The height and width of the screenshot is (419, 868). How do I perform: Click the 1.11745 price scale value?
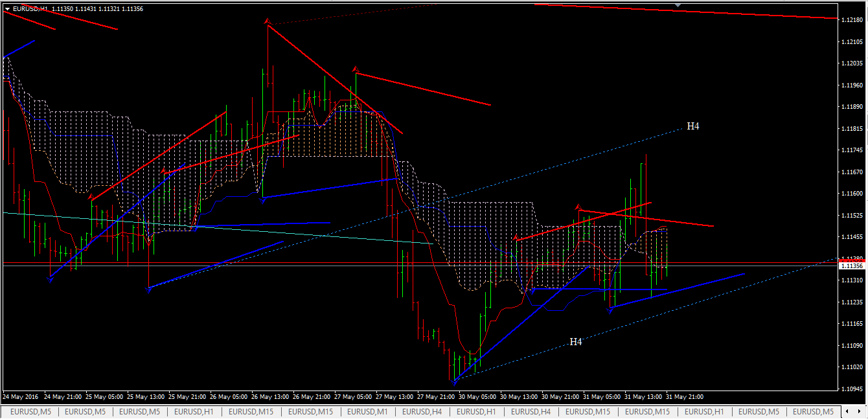tap(851, 150)
